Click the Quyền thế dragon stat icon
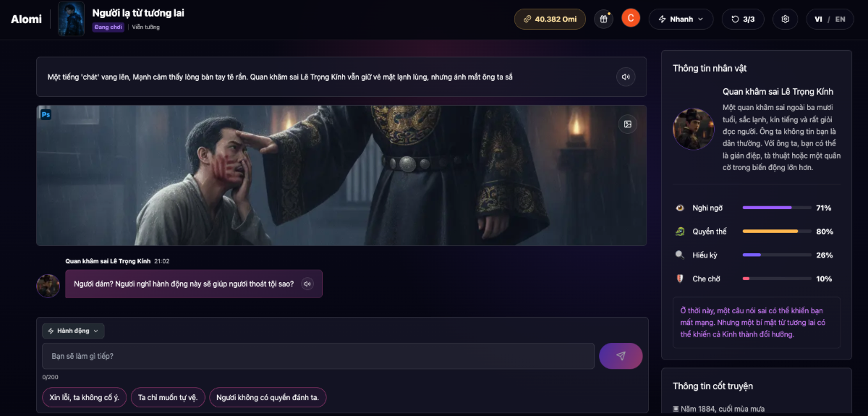Viewport: 868px width, 416px height. coord(679,232)
